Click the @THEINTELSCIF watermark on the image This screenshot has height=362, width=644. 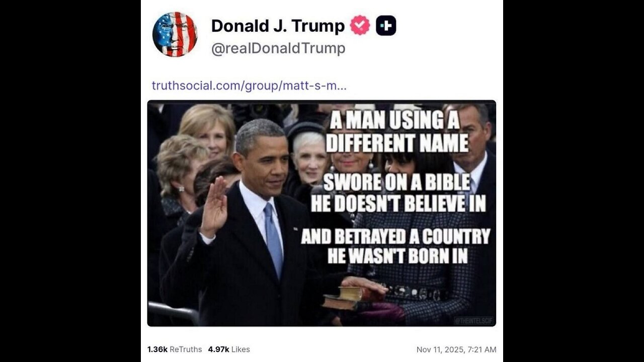pyautogui.click(x=474, y=320)
